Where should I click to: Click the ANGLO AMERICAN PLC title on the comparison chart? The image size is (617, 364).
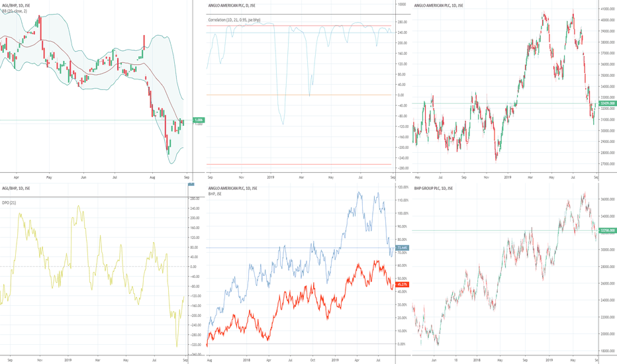232,188
